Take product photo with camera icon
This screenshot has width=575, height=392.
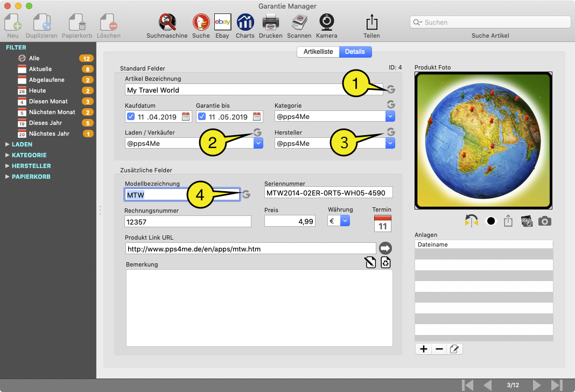(x=544, y=221)
